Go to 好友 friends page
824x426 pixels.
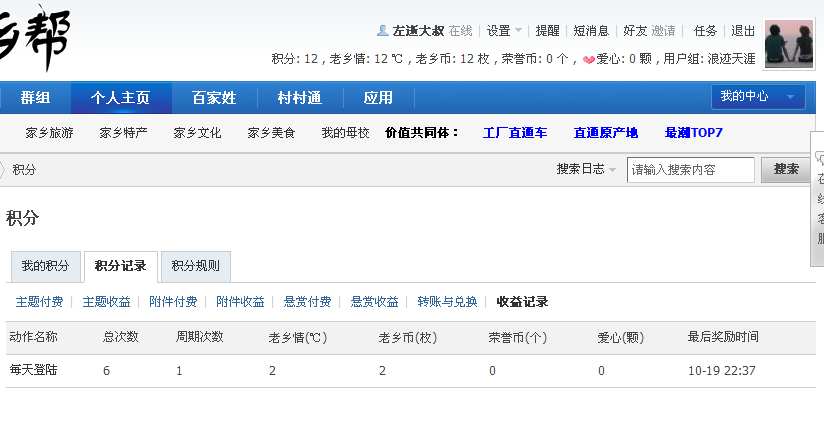635,31
